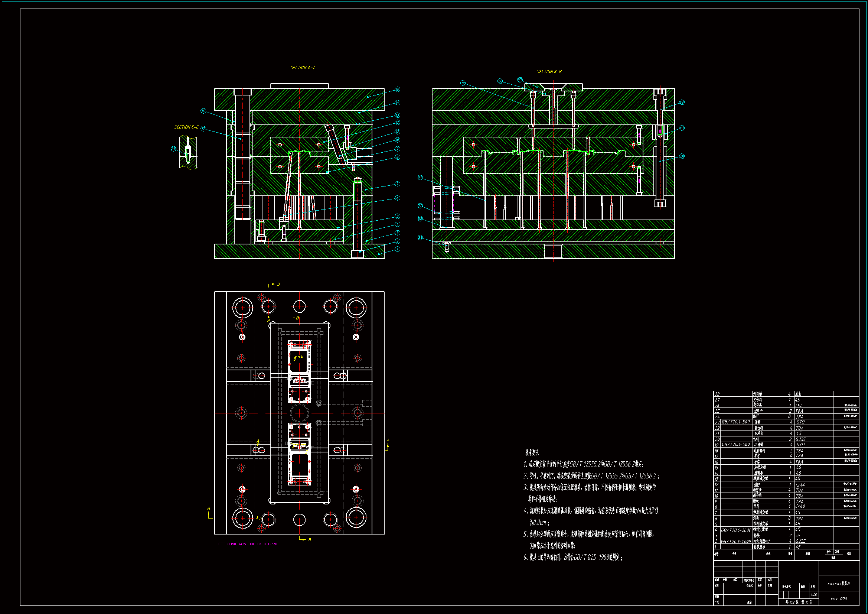This screenshot has width=868, height=614.
Task: Select balloon 7 in Section A-A
Action: [x=397, y=184]
